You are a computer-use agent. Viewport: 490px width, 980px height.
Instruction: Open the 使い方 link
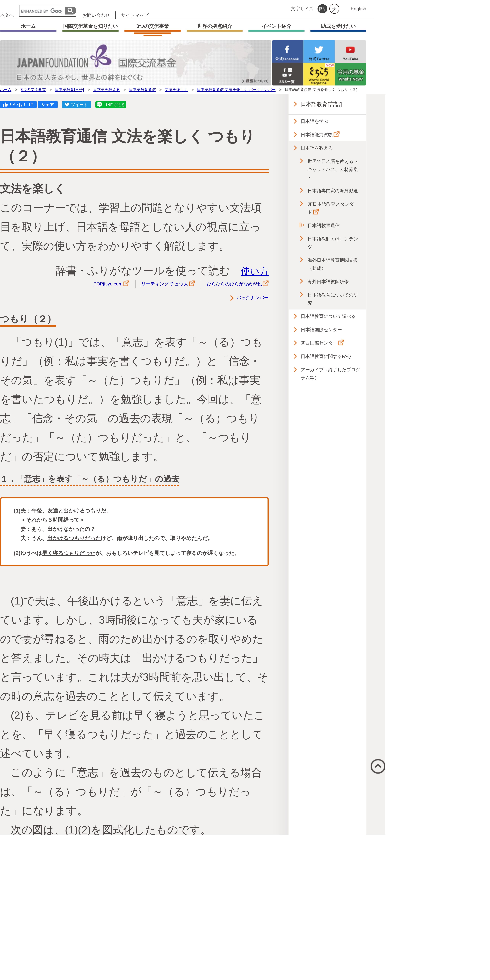(255, 271)
